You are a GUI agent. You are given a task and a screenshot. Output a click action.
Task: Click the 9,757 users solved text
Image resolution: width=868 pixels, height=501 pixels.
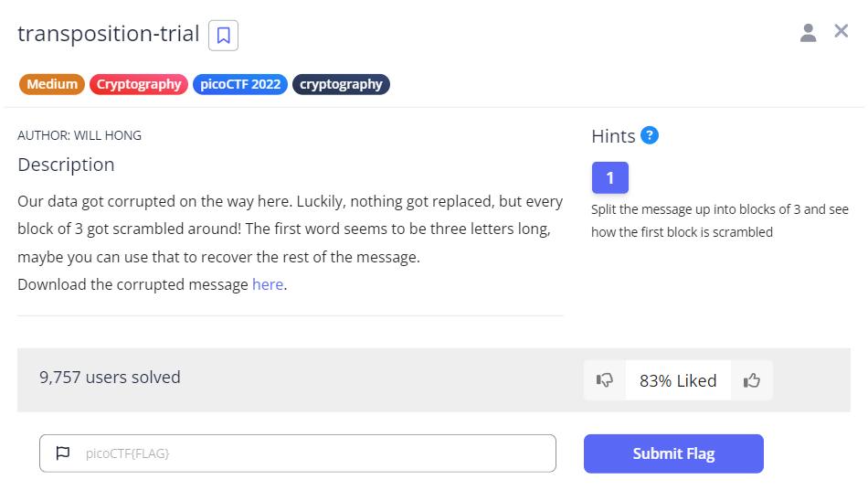[x=110, y=377]
